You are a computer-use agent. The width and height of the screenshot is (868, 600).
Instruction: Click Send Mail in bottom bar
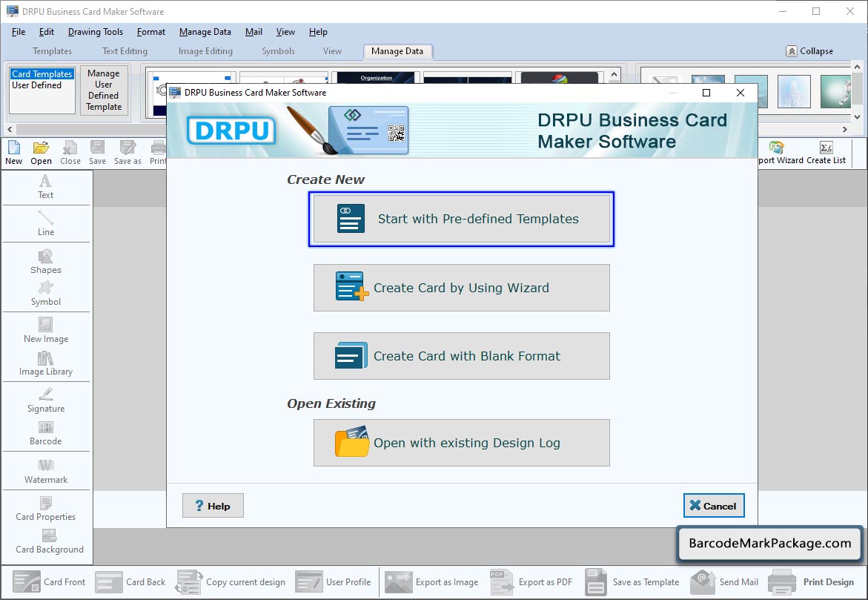click(x=725, y=581)
